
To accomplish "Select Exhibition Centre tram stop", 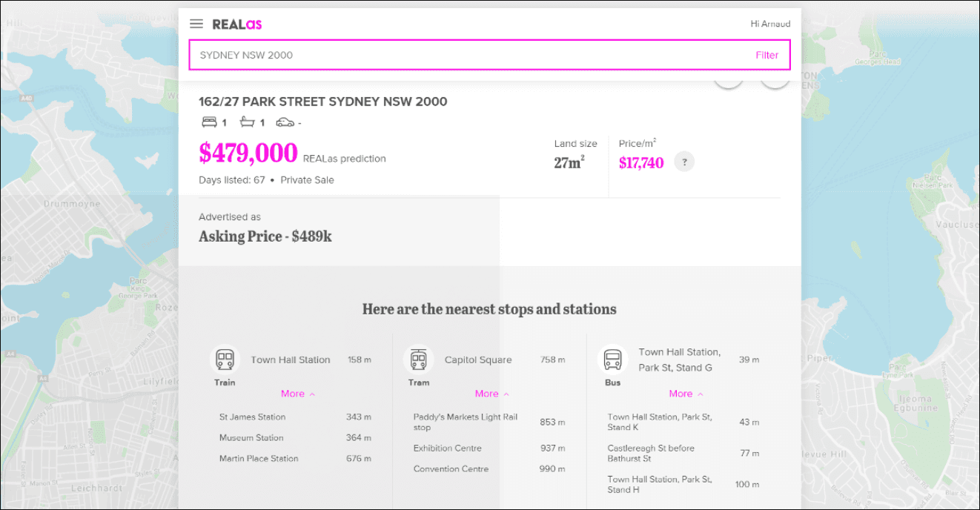I will point(448,448).
